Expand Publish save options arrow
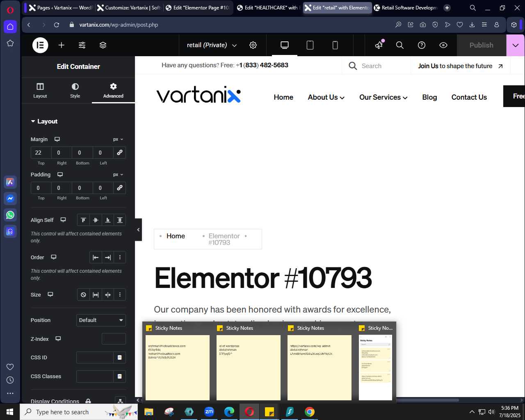525x420 pixels. pyautogui.click(x=516, y=45)
